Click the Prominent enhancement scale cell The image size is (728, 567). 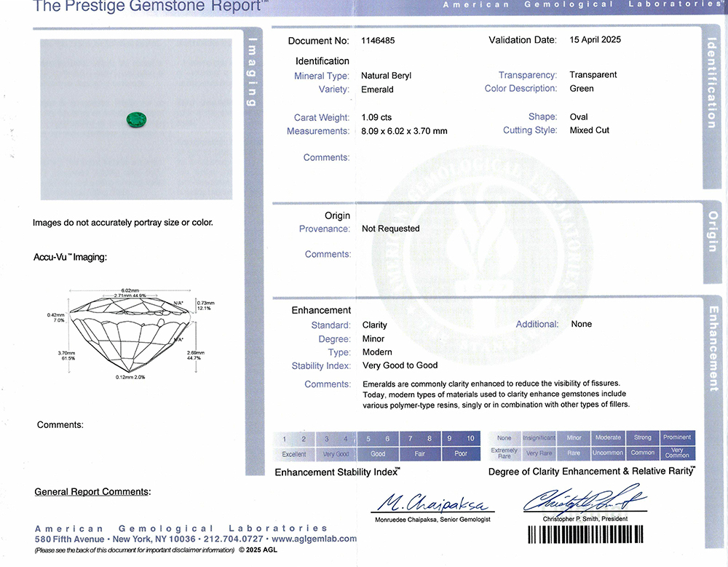coord(677,437)
